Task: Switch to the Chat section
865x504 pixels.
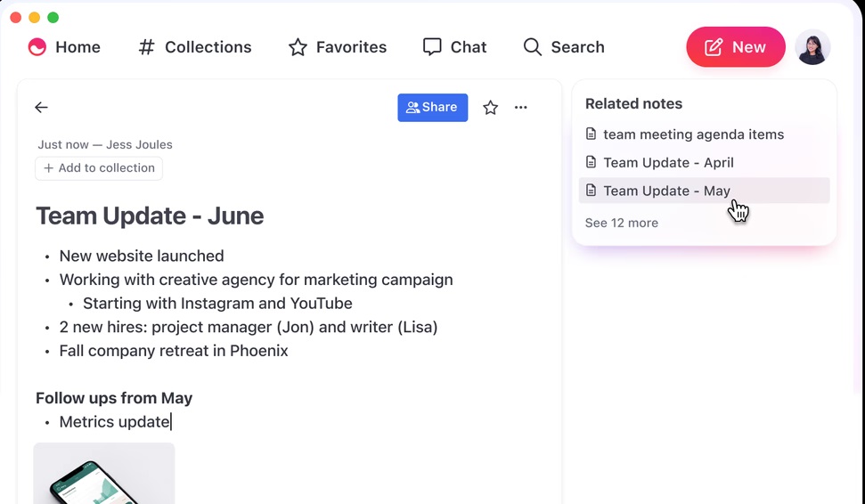Action: tap(454, 47)
